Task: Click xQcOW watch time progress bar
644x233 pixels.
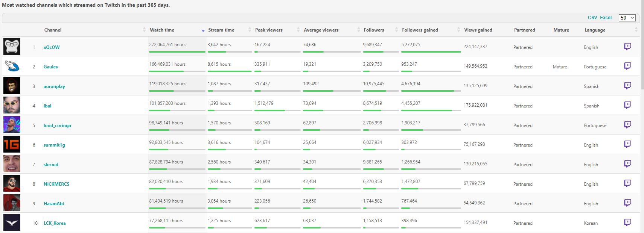Action: 177,52
